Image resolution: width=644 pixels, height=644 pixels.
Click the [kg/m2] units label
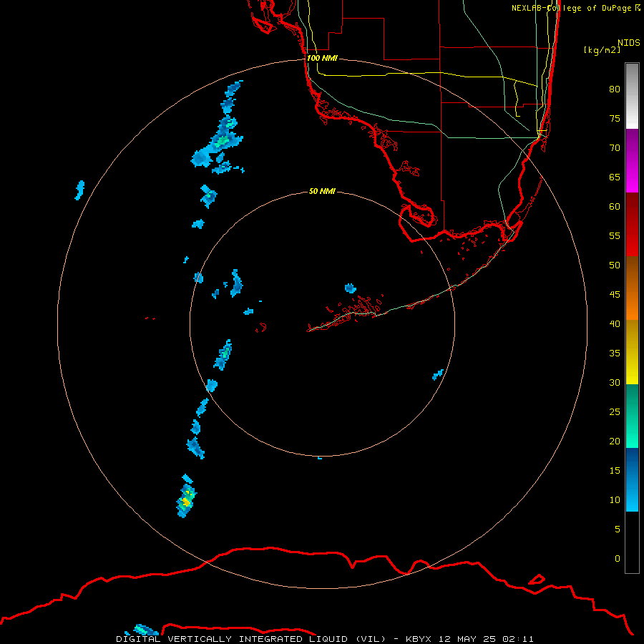pyautogui.click(x=602, y=50)
